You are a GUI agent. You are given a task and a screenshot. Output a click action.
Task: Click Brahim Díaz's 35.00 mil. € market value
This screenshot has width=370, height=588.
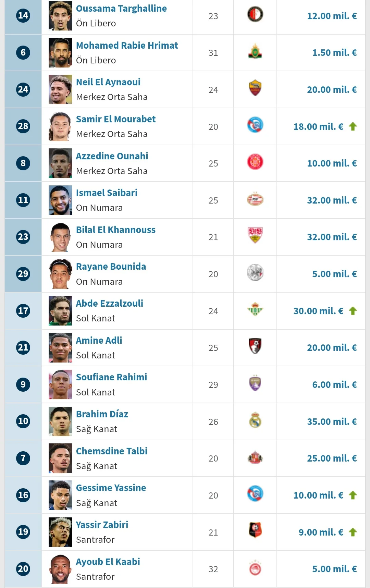pos(332,422)
